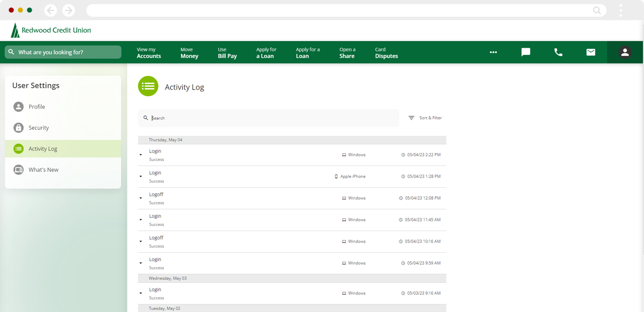The height and width of the screenshot is (312, 644).
Task: Expand the 2:22 PM Login entry
Action: (x=141, y=155)
